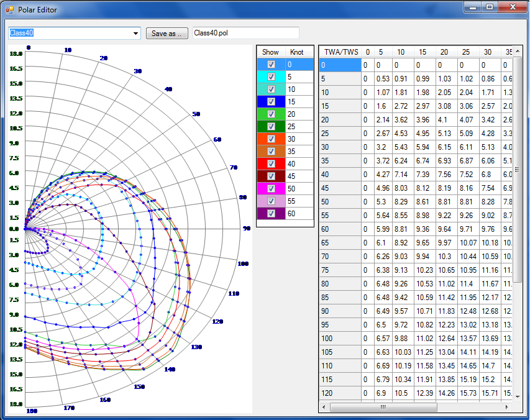Click the horizontal scrollbar thumb under the table

[383, 407]
